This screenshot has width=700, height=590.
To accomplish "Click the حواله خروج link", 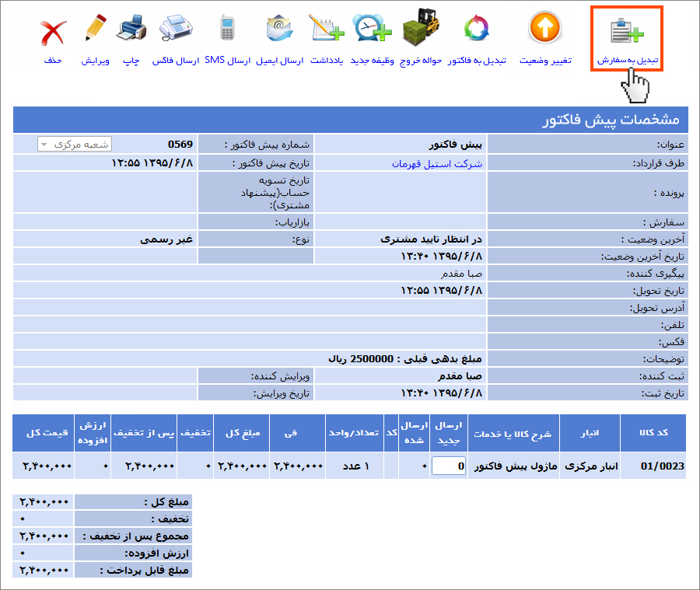I will pyautogui.click(x=421, y=61).
